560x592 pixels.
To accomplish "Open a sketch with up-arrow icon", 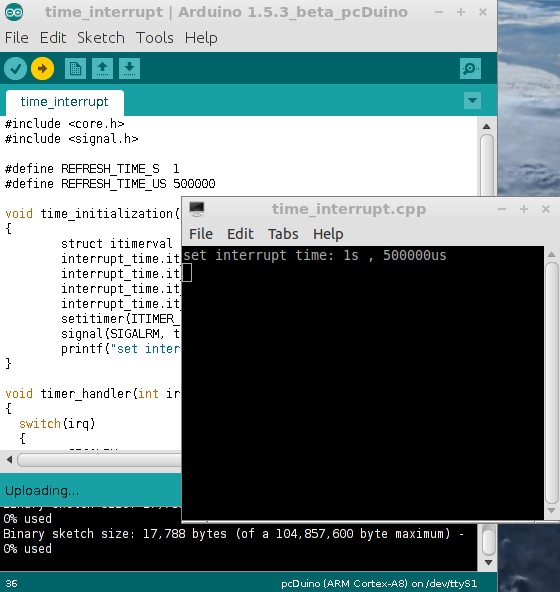I will [102, 68].
